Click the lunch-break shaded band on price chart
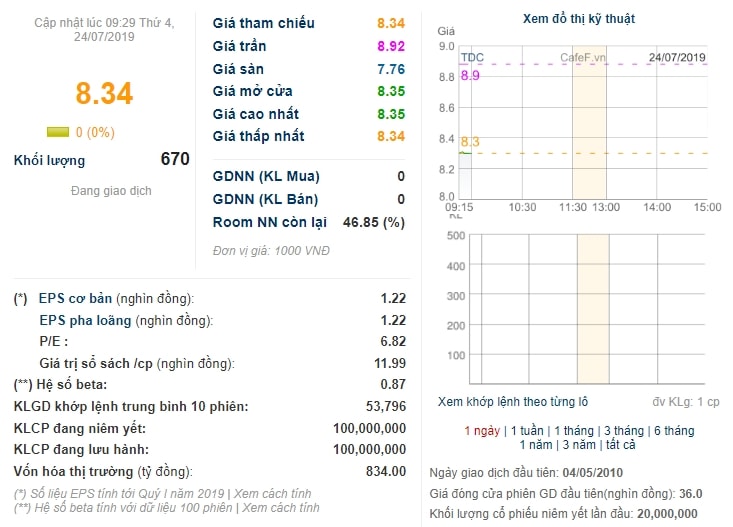 (589, 122)
